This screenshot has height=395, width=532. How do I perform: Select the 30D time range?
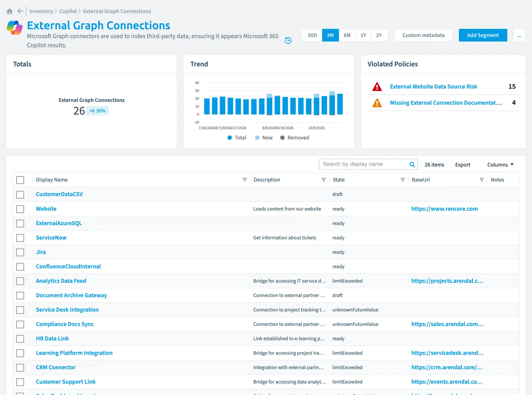point(312,35)
